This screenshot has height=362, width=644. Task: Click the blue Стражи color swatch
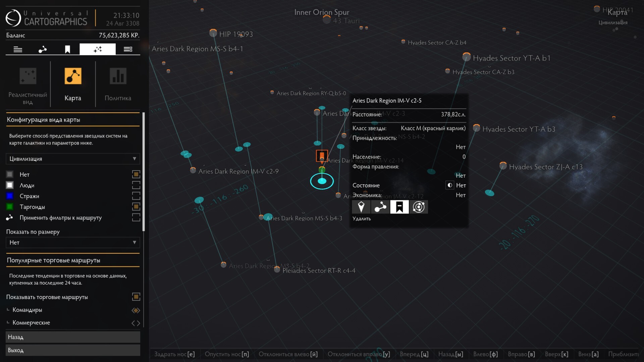10,196
